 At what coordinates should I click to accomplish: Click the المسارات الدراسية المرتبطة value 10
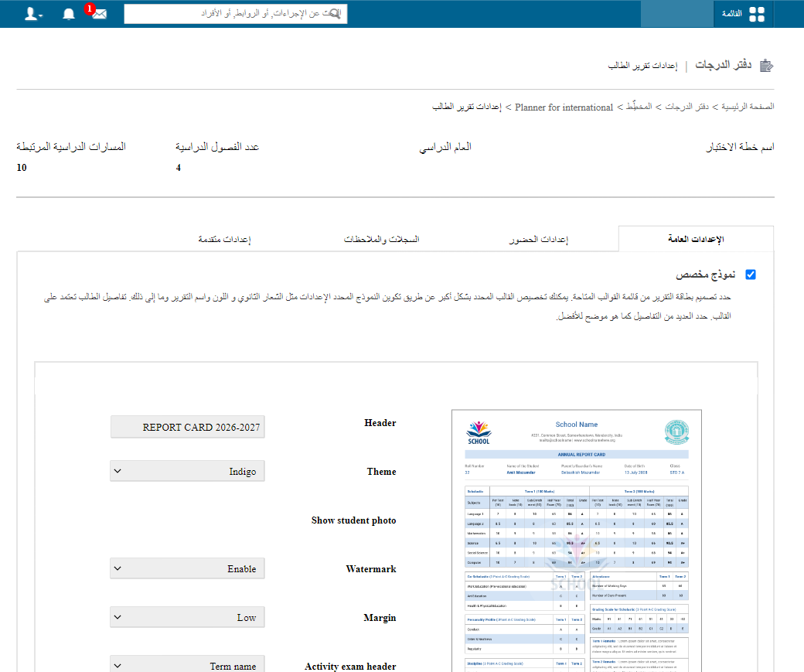[22, 168]
